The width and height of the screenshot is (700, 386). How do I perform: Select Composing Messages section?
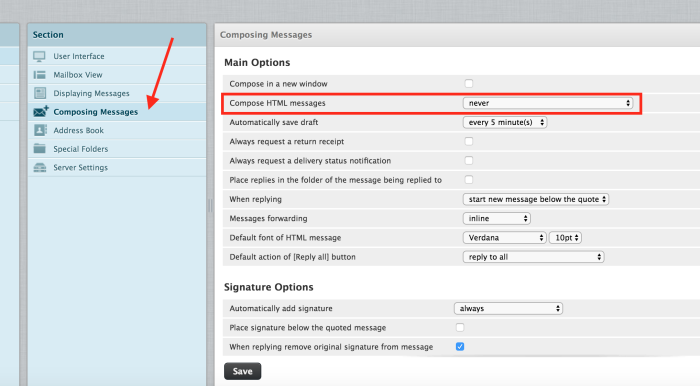pyautogui.click(x=117, y=112)
